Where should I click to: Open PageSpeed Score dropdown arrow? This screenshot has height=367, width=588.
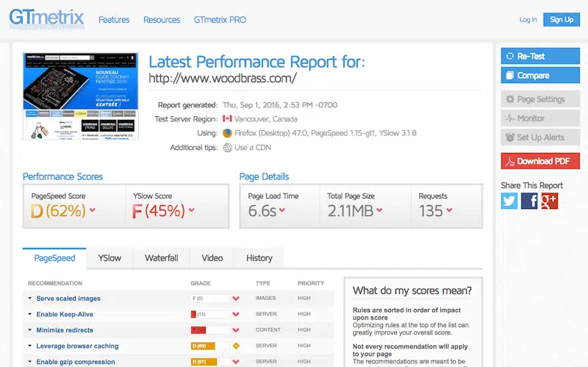(93, 211)
